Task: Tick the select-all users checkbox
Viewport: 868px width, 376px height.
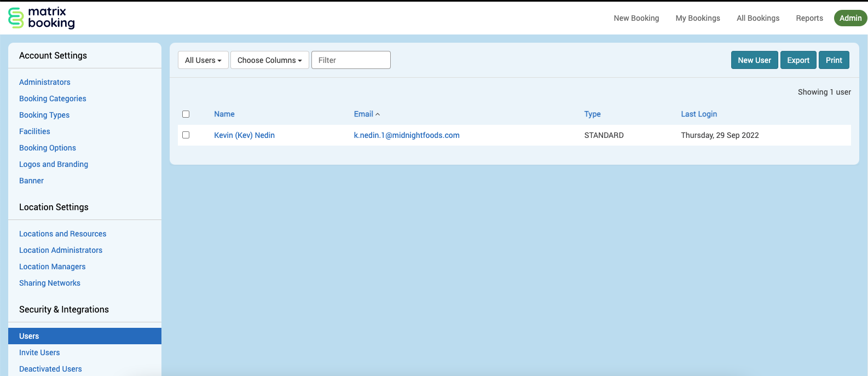Action: coord(186,114)
